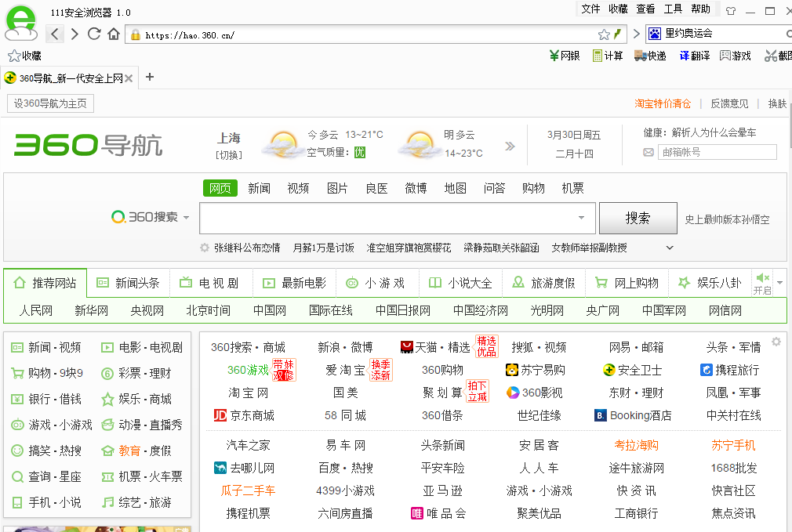Open the 人民网 link
792x532 pixels.
tap(36, 310)
